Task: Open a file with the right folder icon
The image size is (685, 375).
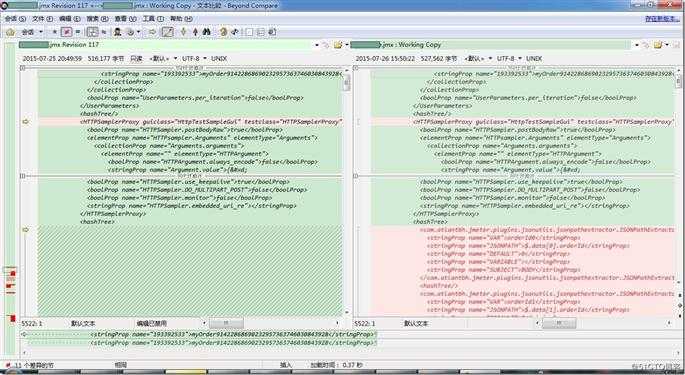Action: [x=658, y=45]
